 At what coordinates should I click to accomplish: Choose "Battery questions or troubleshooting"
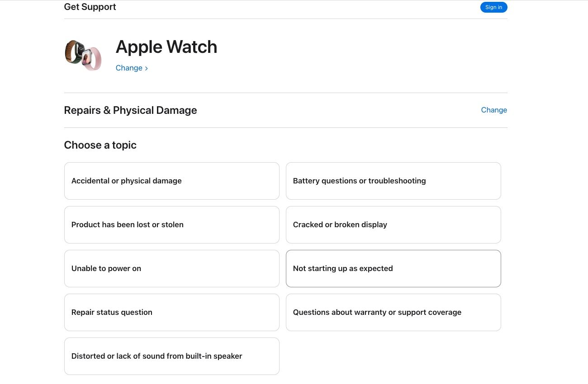pos(393,181)
